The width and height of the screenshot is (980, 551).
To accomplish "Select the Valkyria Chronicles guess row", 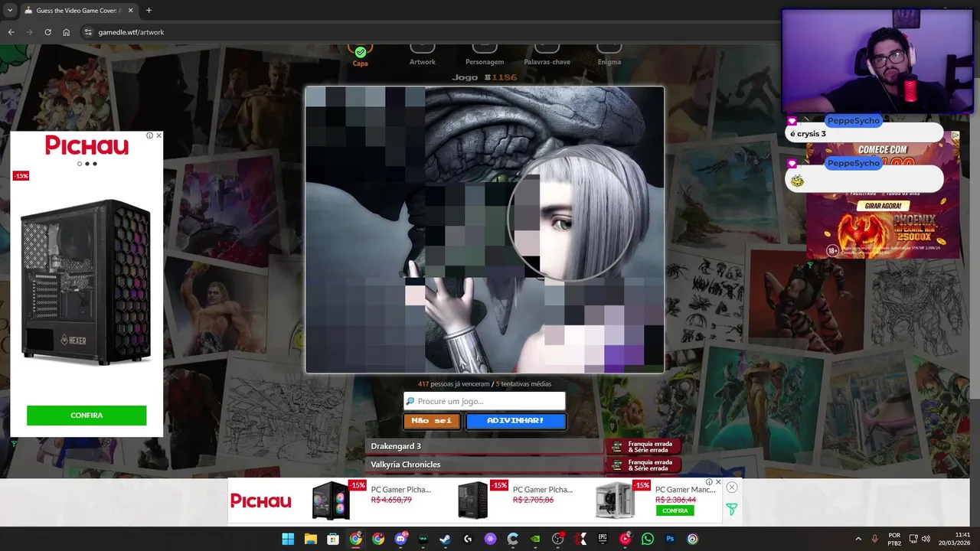I will point(484,465).
